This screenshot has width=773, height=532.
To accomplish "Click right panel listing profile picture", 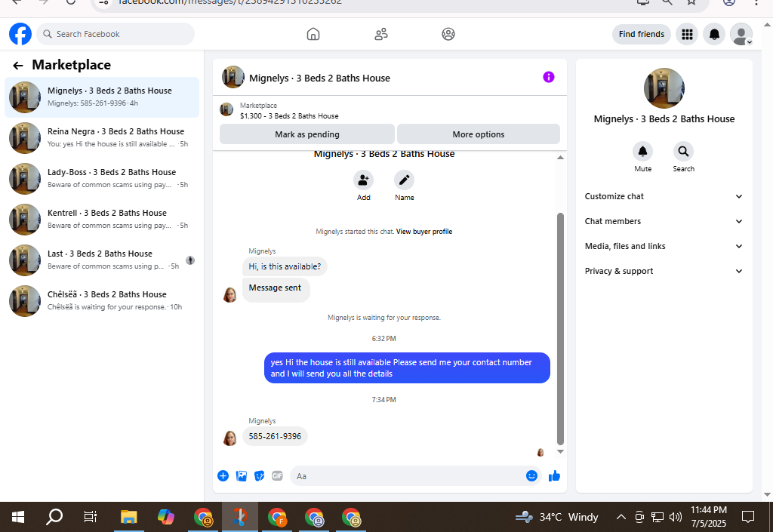I will [x=664, y=88].
